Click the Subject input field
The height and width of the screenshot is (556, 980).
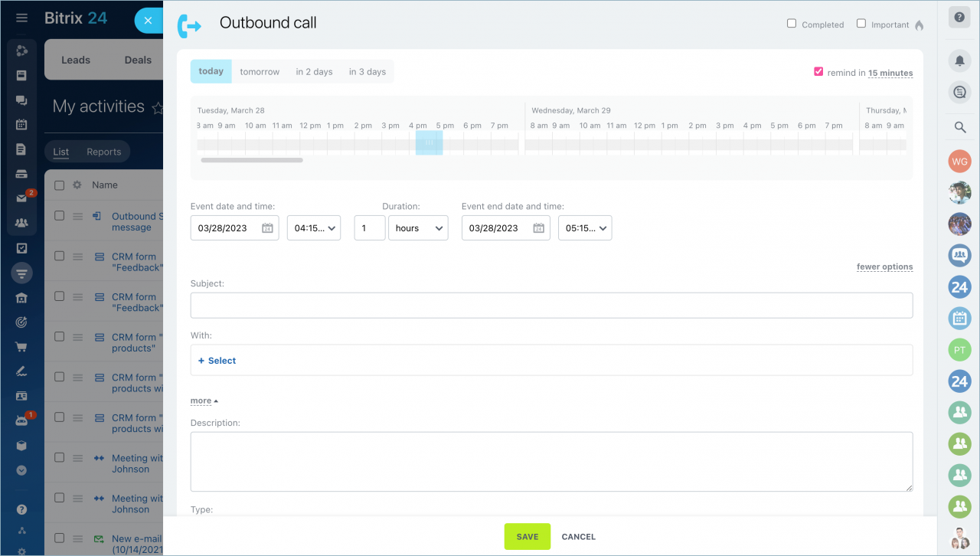551,305
